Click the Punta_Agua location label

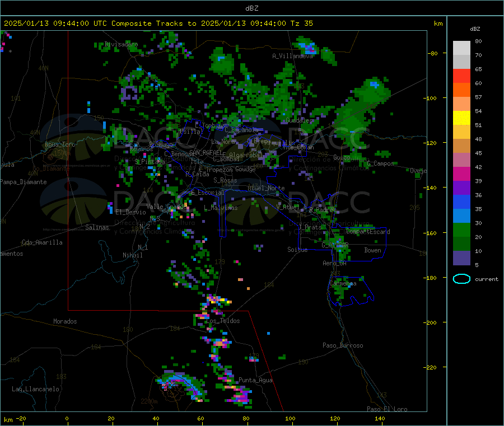tap(255, 381)
